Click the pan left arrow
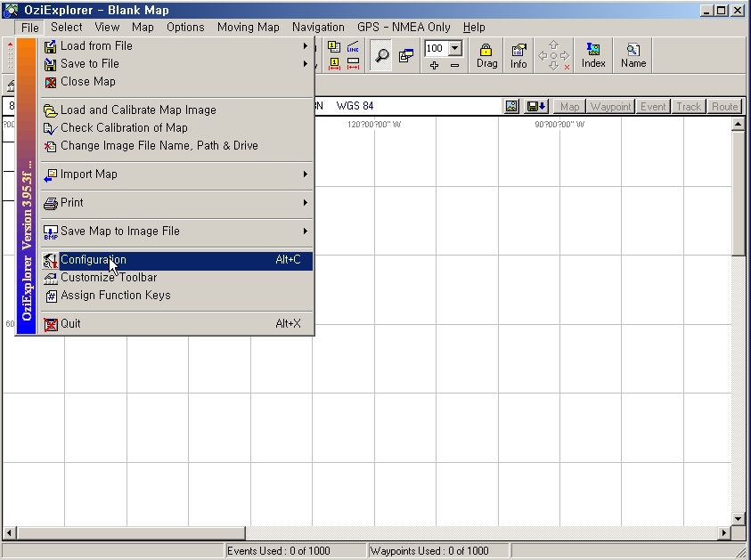 [x=543, y=55]
